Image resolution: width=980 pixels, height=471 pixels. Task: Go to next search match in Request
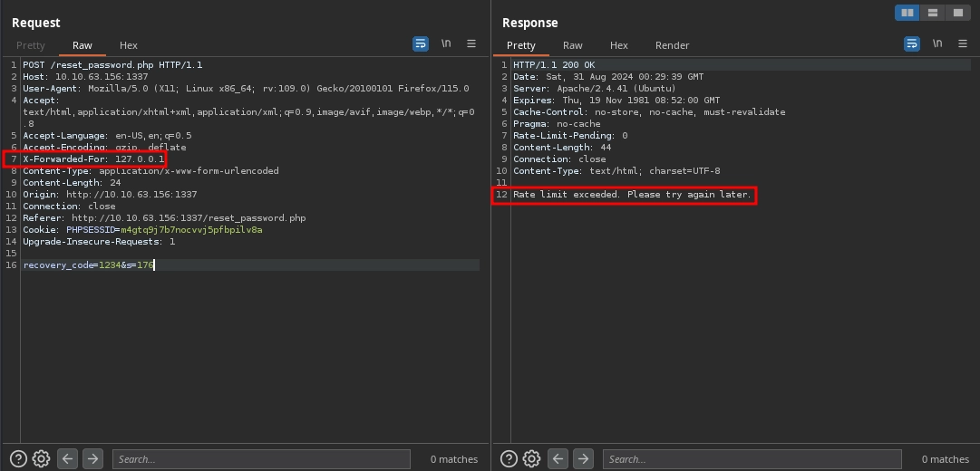pyautogui.click(x=92, y=459)
